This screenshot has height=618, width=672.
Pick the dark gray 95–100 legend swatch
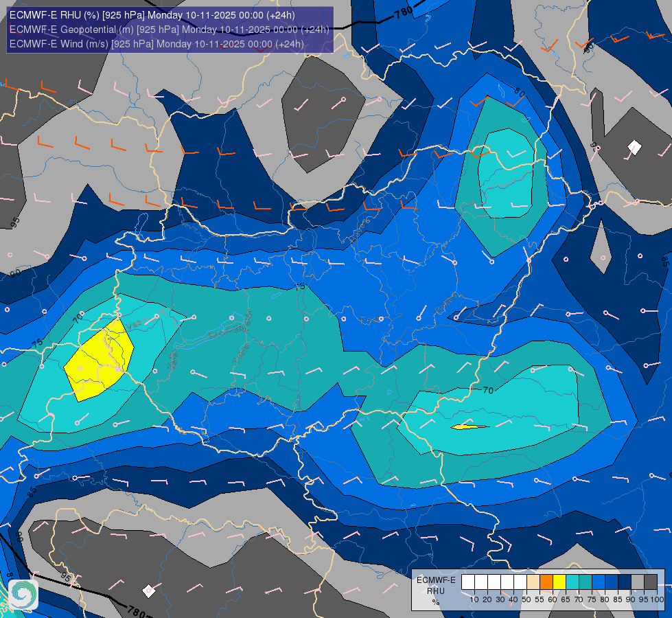click(651, 582)
